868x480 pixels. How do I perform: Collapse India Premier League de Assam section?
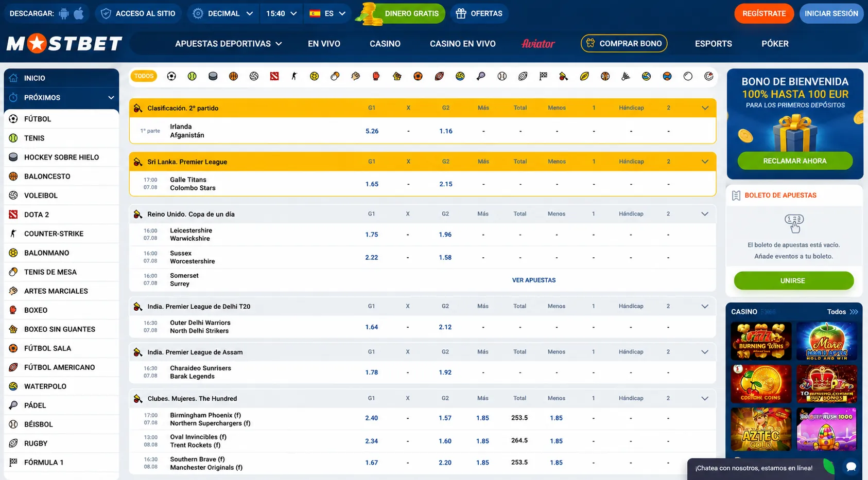pyautogui.click(x=705, y=352)
